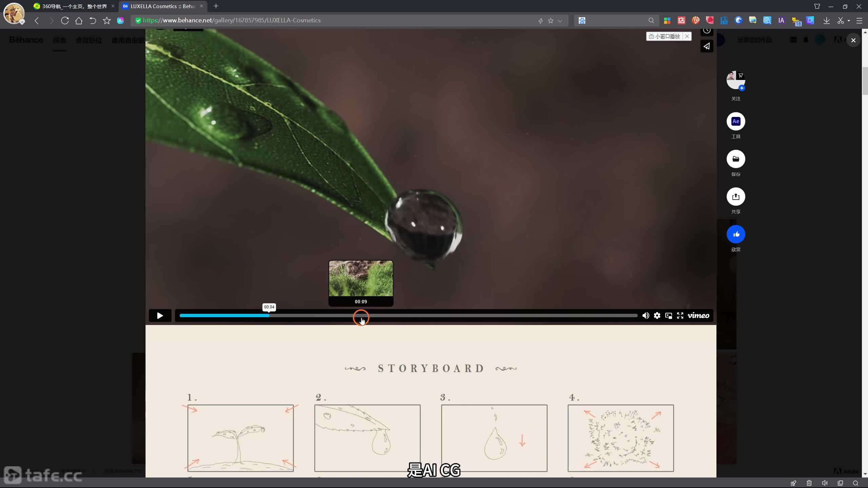The height and width of the screenshot is (488, 868).
Task: Open the blue 店 extension icon
Action: tap(724, 21)
